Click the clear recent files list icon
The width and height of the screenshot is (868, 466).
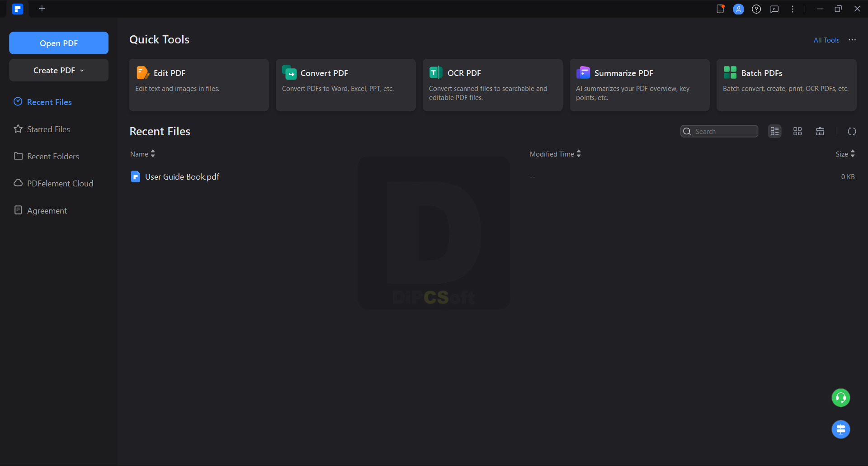pos(820,131)
